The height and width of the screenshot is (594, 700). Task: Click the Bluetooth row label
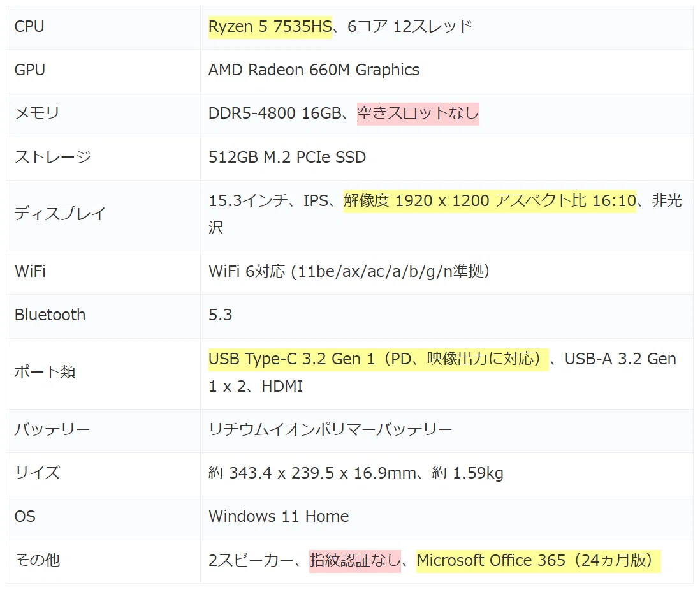(50, 315)
